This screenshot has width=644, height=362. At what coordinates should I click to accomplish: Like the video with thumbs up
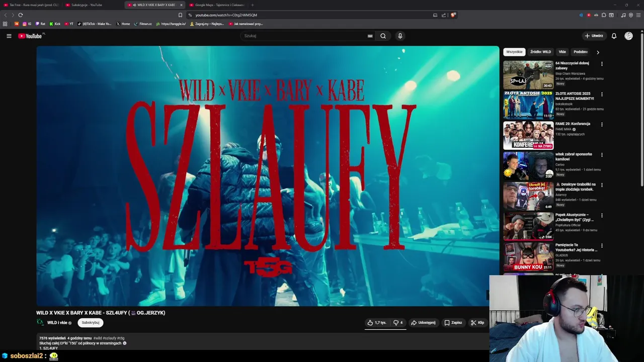377,323
